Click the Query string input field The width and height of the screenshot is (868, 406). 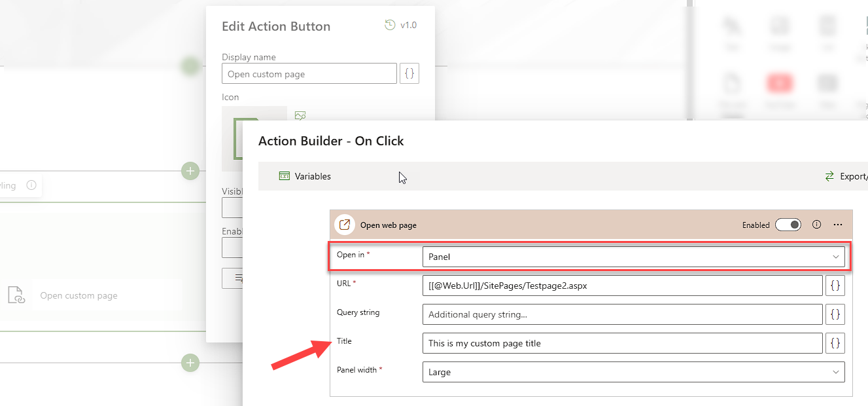click(x=622, y=314)
